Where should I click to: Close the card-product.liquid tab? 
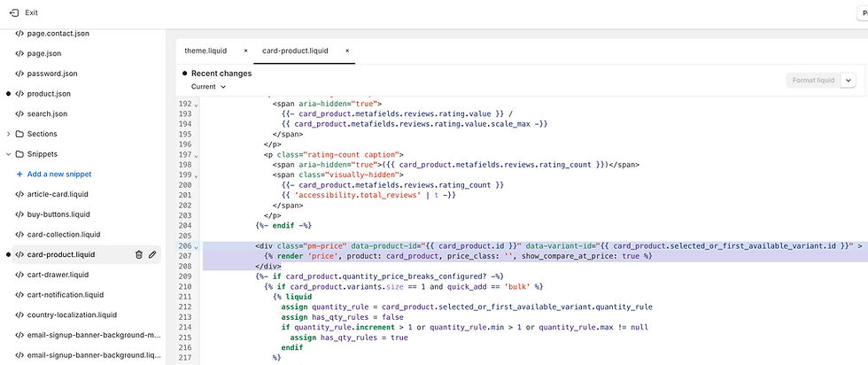(x=347, y=50)
